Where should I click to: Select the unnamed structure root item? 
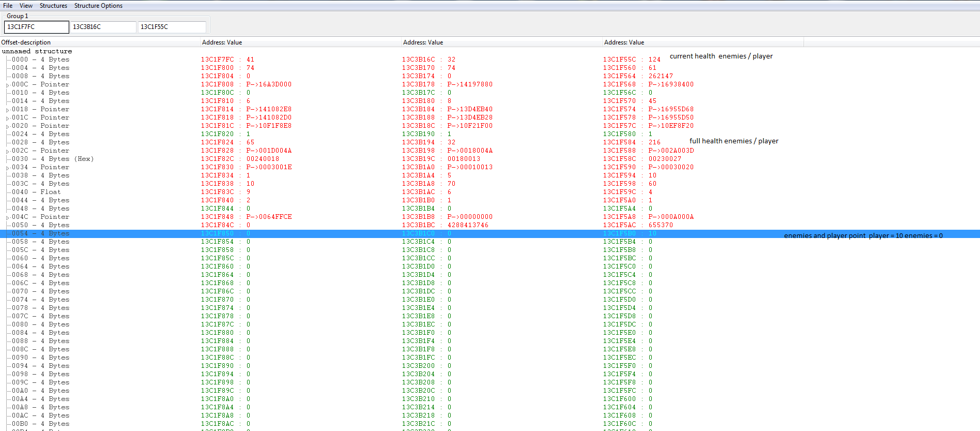tap(37, 51)
